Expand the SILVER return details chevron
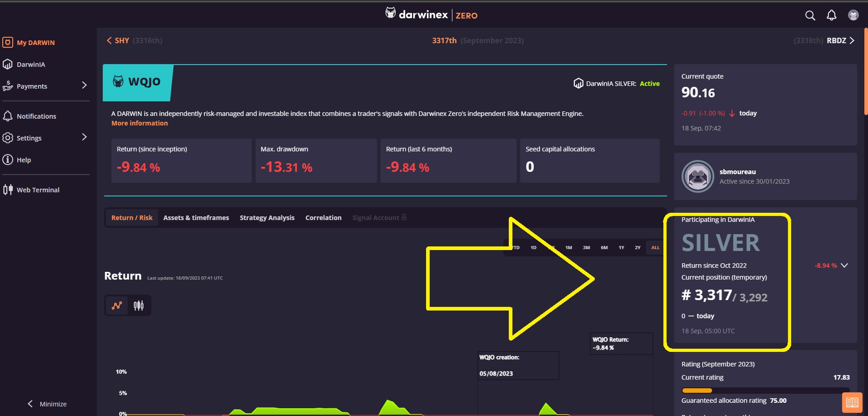868x416 pixels. (x=844, y=266)
